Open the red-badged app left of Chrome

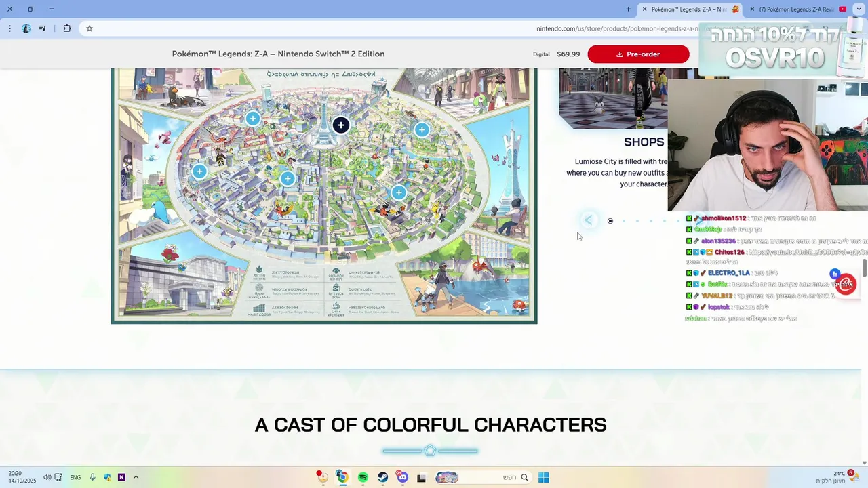click(x=322, y=477)
